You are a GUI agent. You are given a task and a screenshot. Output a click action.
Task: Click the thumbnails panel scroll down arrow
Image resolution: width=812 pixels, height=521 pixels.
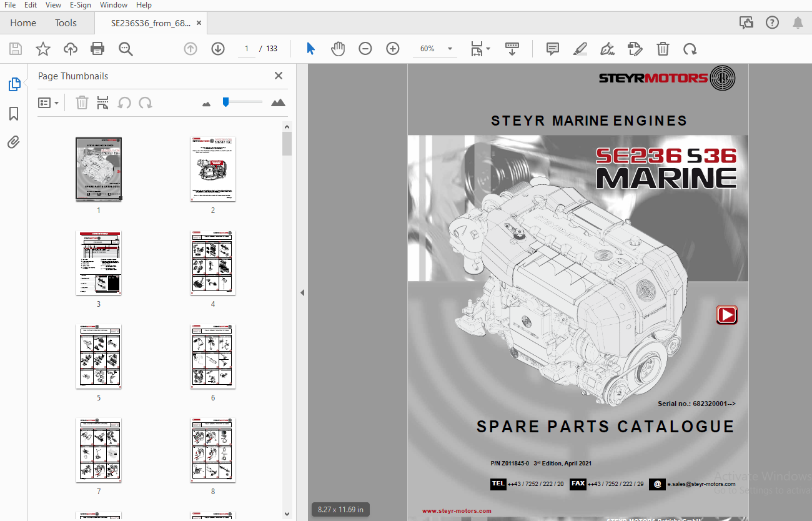coord(287,514)
